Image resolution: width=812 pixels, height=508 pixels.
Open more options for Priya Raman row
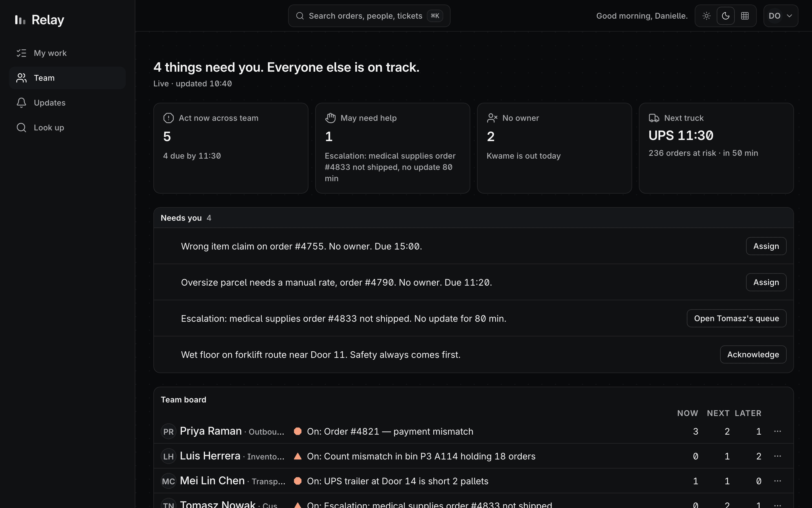777,431
